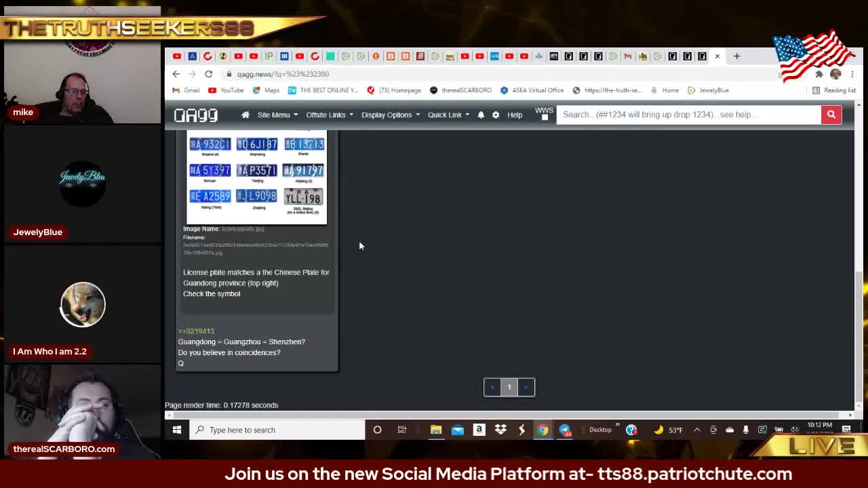
Task: Go to previous results page arrow
Action: 492,387
